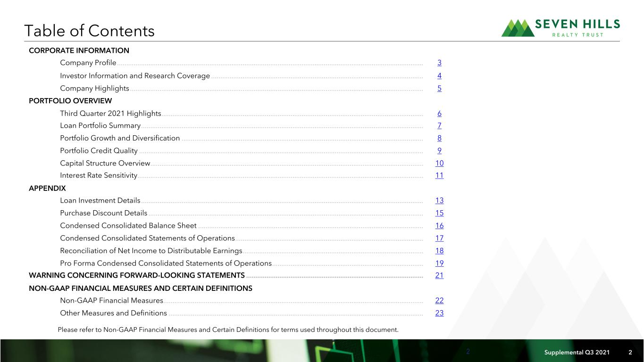
Task: Select the 'Table of Contents' heading
Action: point(90,31)
